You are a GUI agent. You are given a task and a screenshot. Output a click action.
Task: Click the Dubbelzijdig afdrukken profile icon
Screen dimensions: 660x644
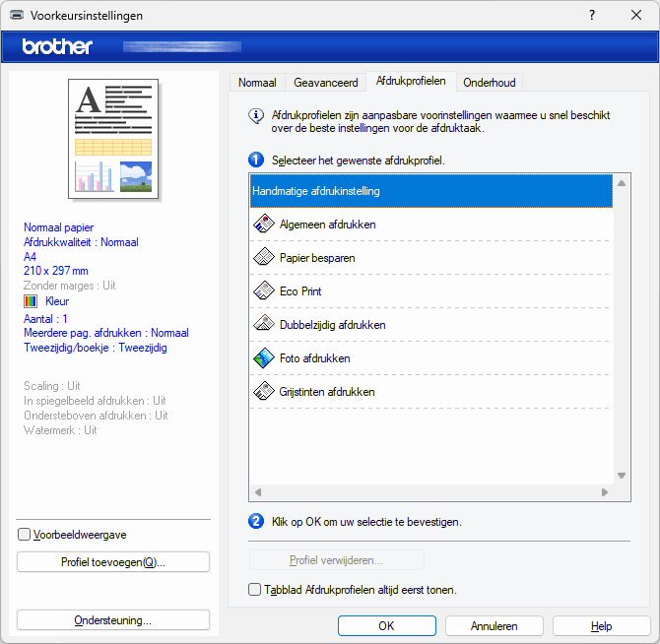pyautogui.click(x=263, y=325)
